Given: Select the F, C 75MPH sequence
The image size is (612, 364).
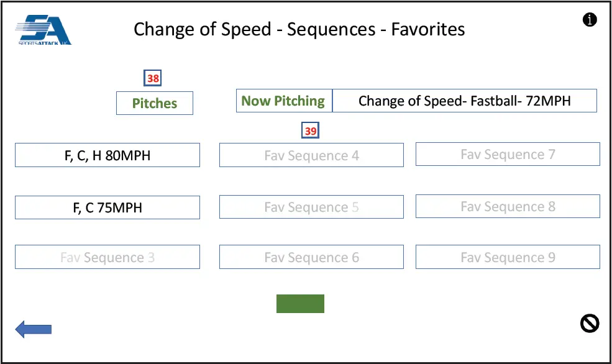Looking at the screenshot, I should click(x=107, y=207).
